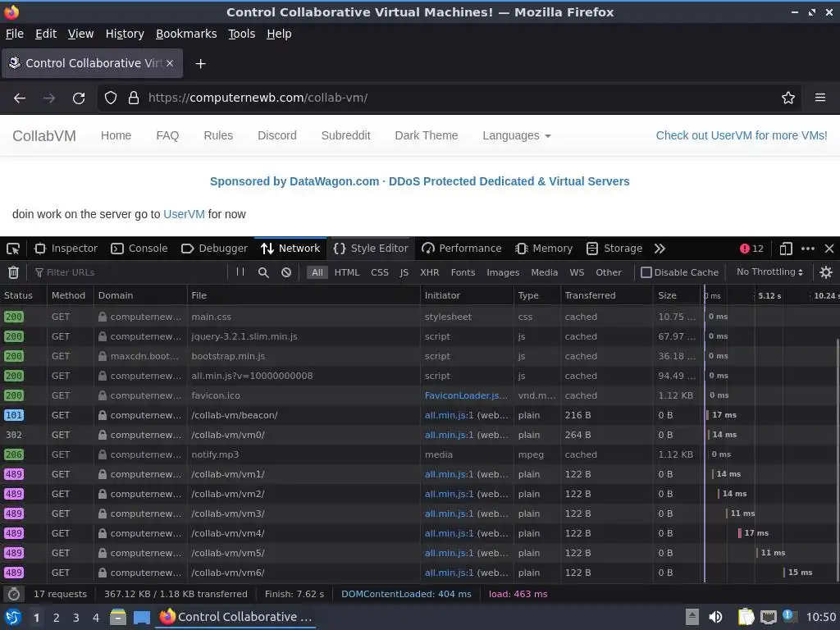Filter network requests to Images only

[503, 272]
